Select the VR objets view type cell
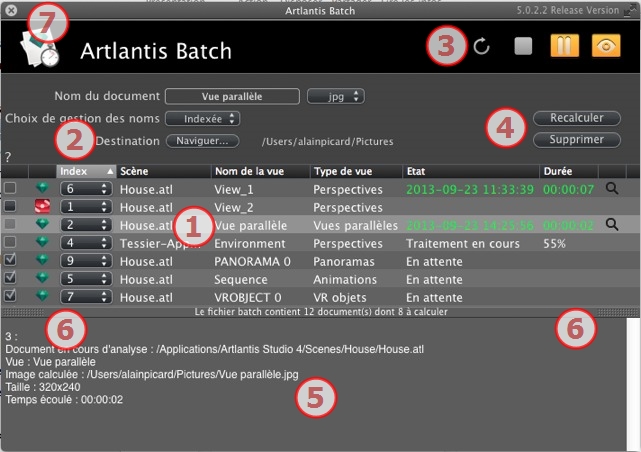Viewport: 641px width, 452px height. tap(340, 298)
